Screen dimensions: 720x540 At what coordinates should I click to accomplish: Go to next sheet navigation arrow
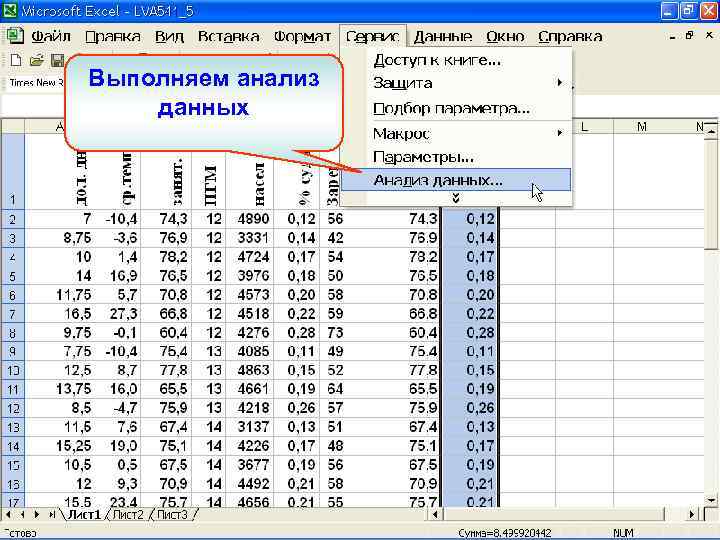pos(37,515)
